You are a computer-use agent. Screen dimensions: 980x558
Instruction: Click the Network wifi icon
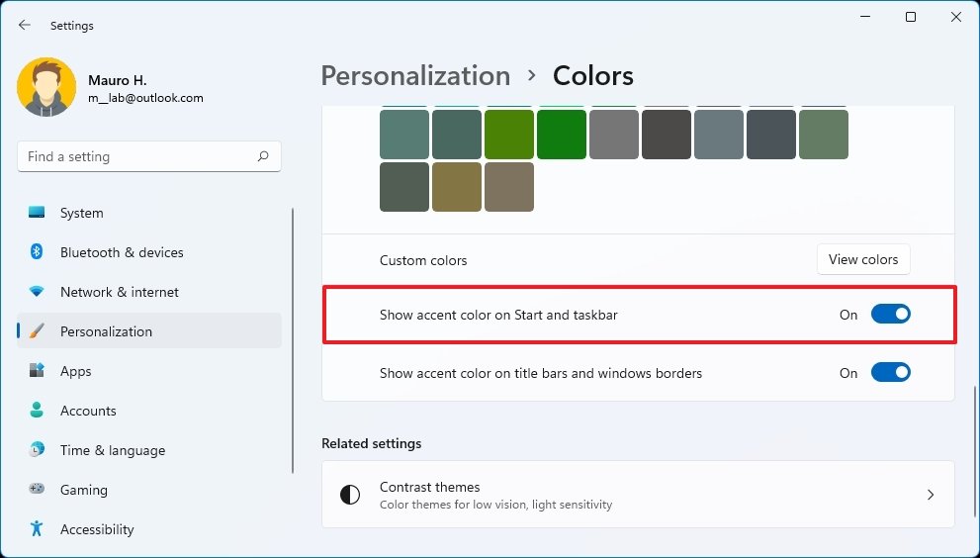37,292
